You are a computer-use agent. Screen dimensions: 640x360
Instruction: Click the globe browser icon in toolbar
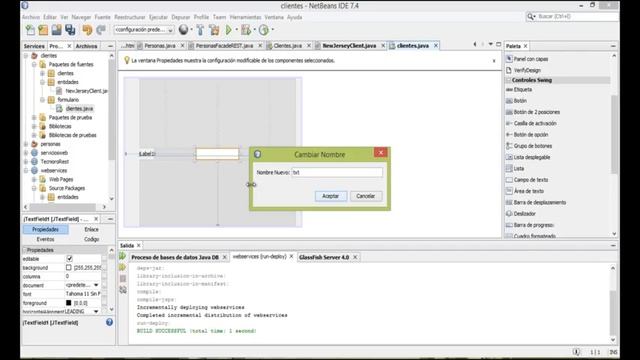184,29
